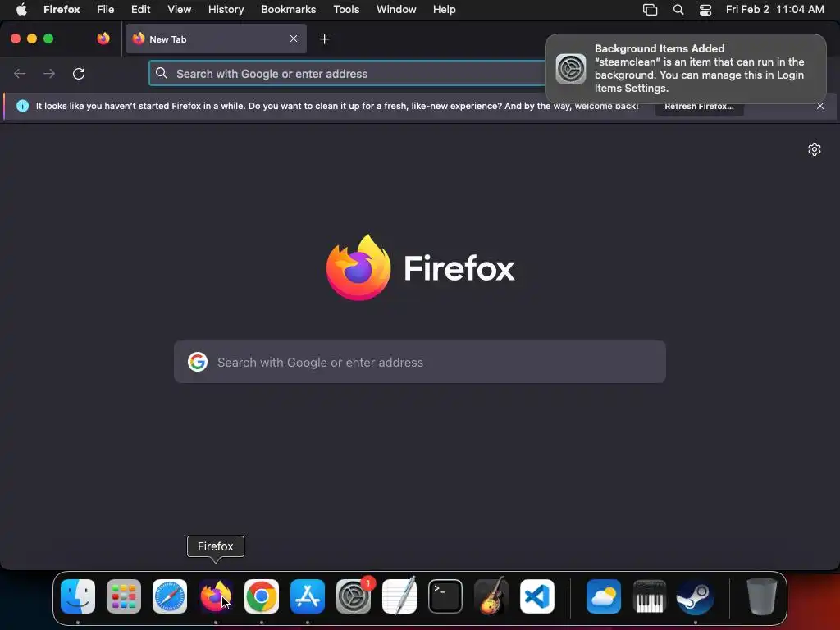Open Stage Manager menu bar icon

[650, 10]
